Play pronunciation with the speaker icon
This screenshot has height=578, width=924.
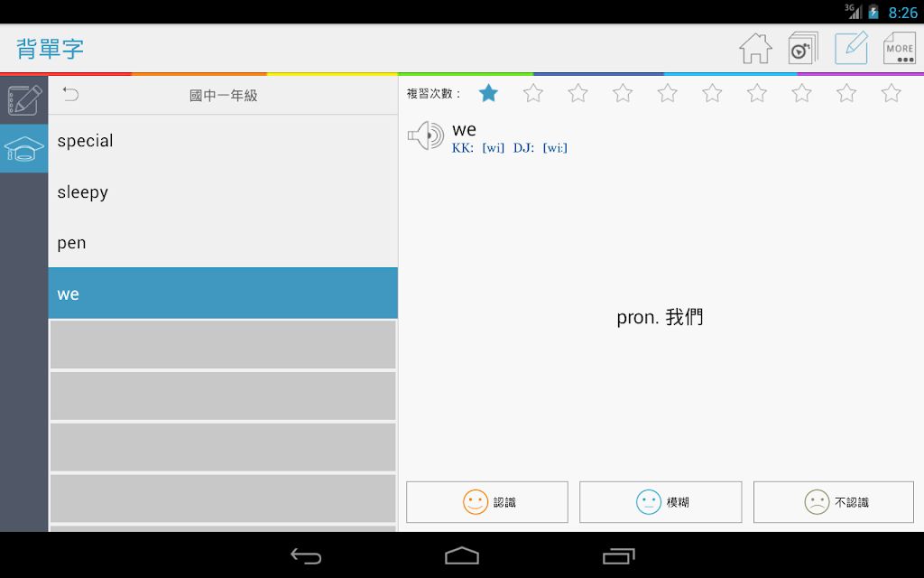426,135
